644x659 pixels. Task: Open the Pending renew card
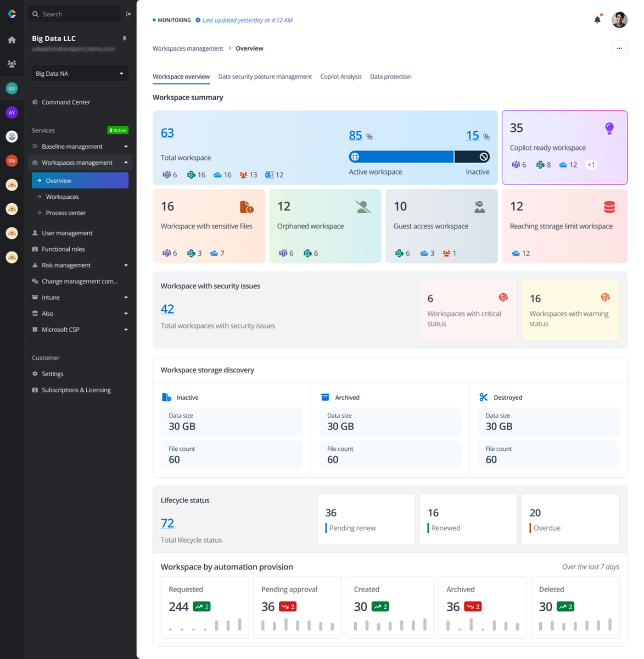366,520
